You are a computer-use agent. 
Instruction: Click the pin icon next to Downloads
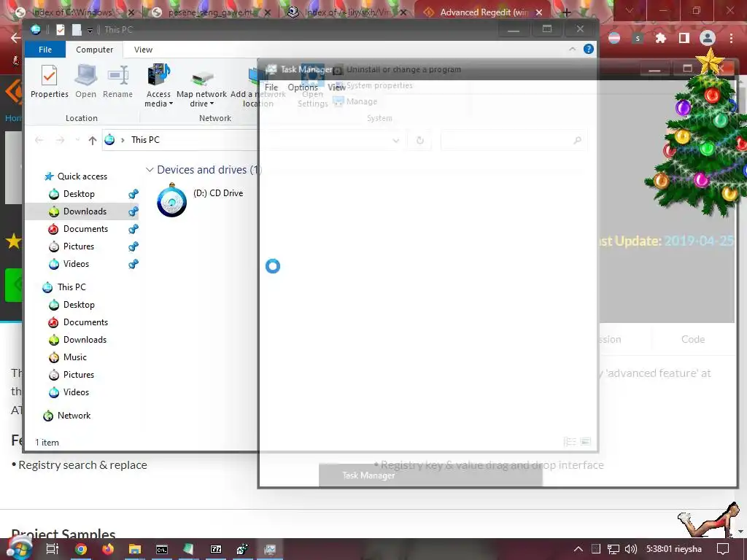[133, 211]
